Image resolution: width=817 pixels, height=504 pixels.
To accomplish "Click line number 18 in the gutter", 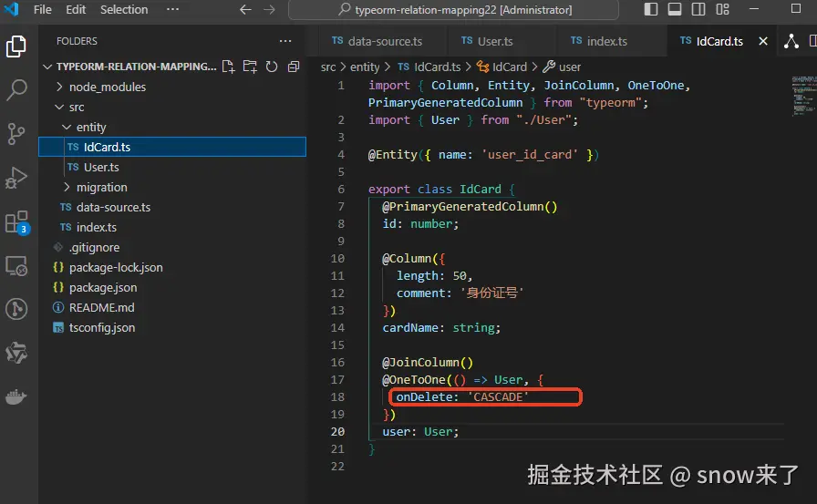I will 337,397.
